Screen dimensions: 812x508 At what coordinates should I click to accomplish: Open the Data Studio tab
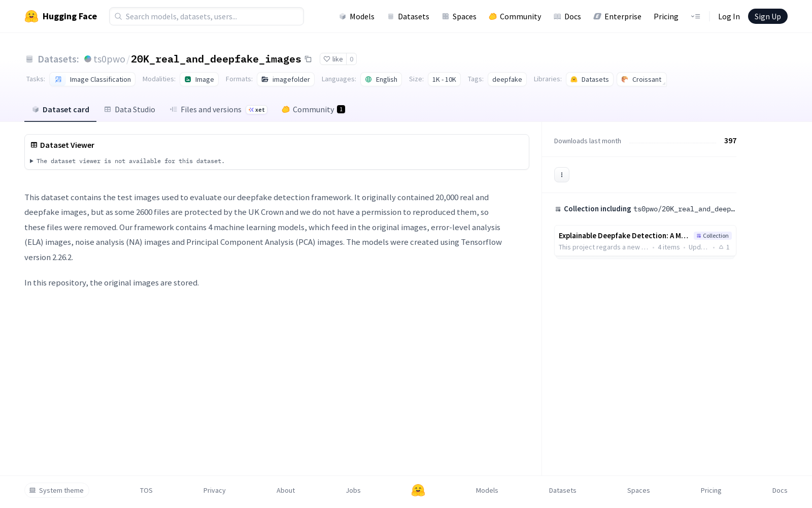click(x=130, y=109)
